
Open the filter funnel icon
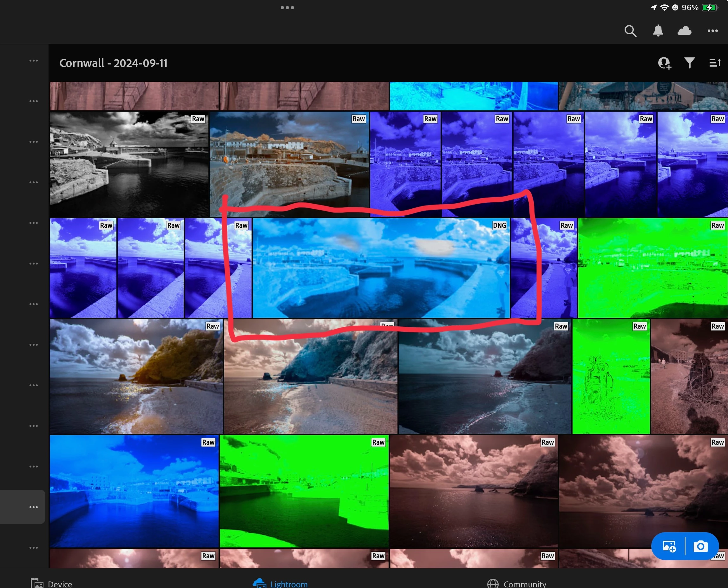tap(689, 63)
